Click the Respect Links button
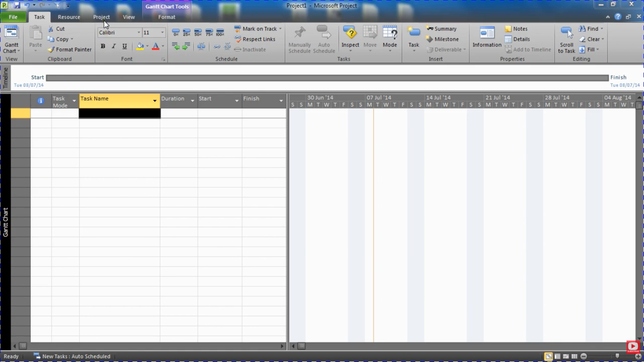The image size is (644, 362). click(255, 39)
